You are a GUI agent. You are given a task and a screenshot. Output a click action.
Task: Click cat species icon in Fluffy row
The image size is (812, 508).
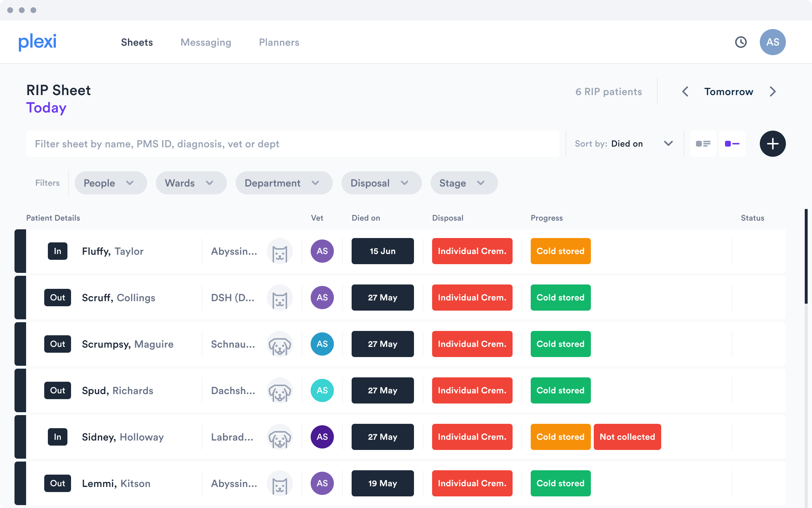point(279,251)
